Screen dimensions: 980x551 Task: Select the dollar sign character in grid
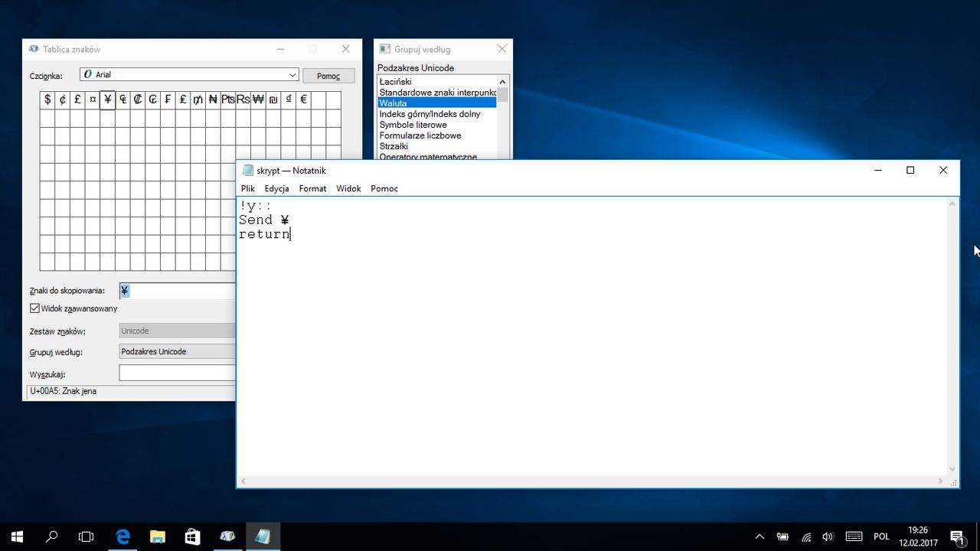tap(47, 99)
